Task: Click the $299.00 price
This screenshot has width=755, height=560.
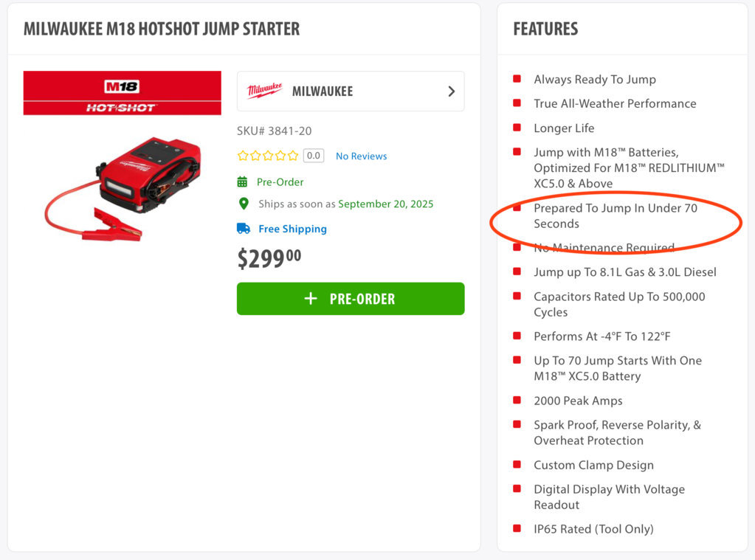Action: pyautogui.click(x=269, y=258)
